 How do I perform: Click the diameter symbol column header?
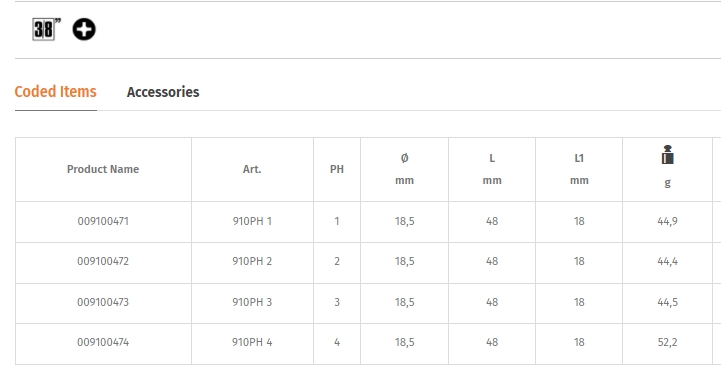pyautogui.click(x=404, y=169)
